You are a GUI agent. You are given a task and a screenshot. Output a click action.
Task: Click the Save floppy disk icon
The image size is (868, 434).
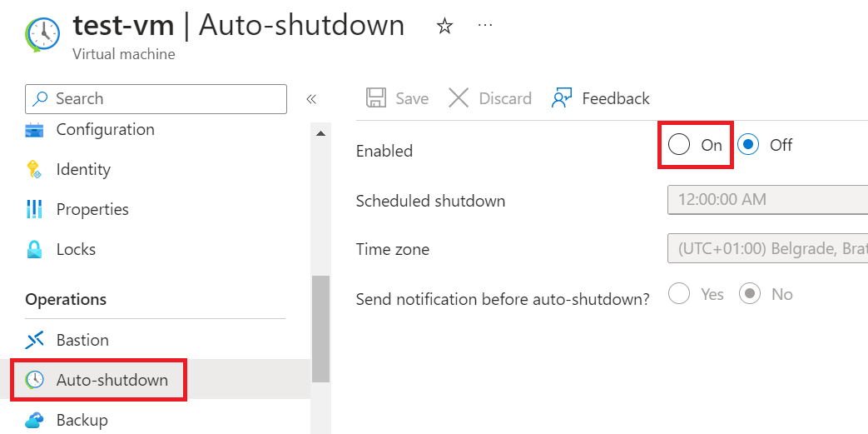[x=376, y=98]
